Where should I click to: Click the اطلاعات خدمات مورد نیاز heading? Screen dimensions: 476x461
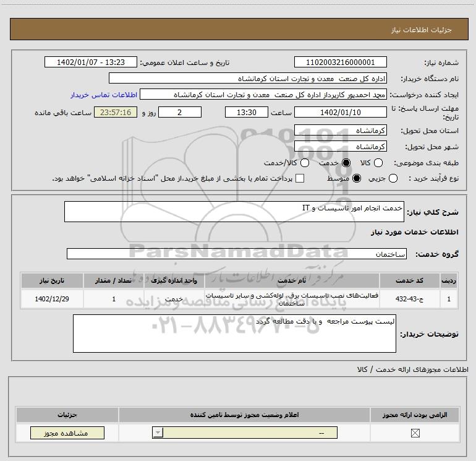pos(415,232)
